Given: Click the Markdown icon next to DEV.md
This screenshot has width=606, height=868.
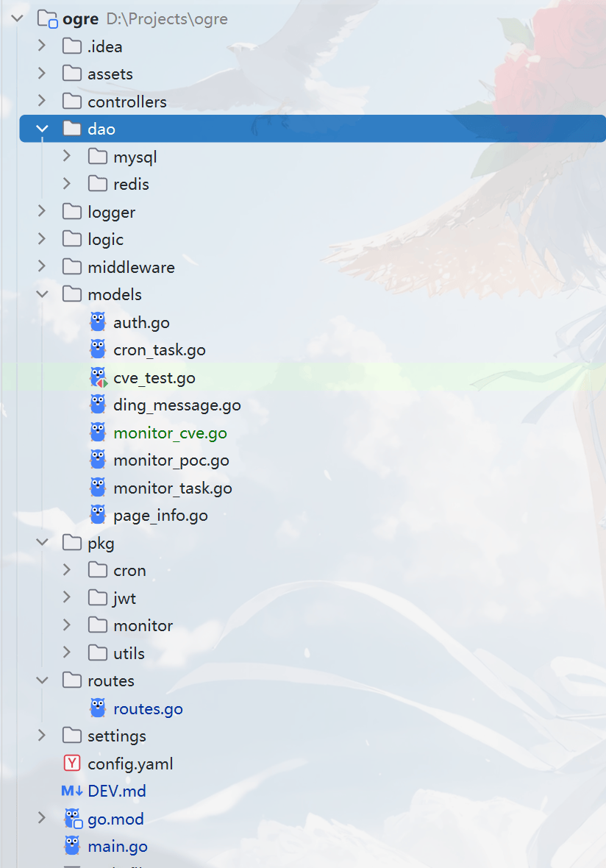Looking at the screenshot, I should (72, 791).
